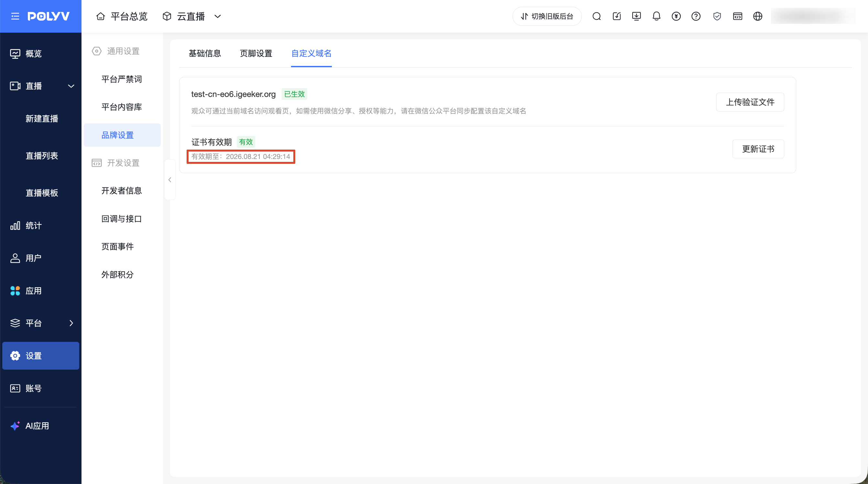
Task: Click the 切换旧版后台 button
Action: point(547,16)
